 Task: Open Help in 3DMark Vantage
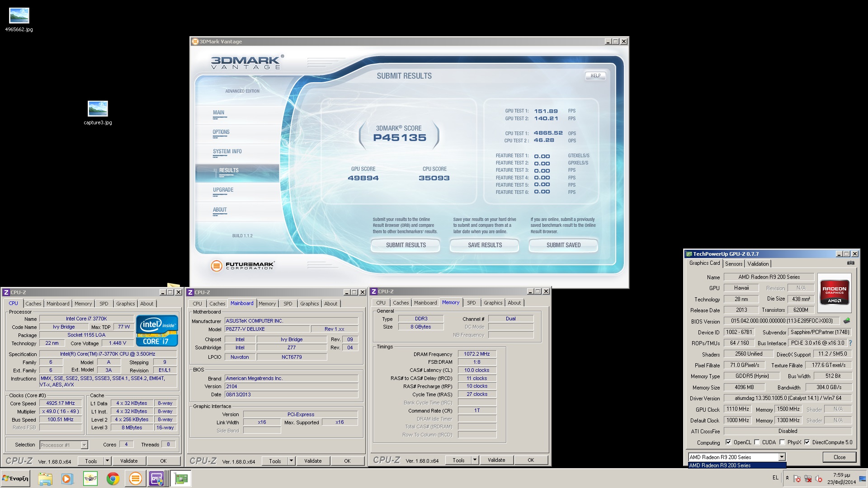point(595,76)
